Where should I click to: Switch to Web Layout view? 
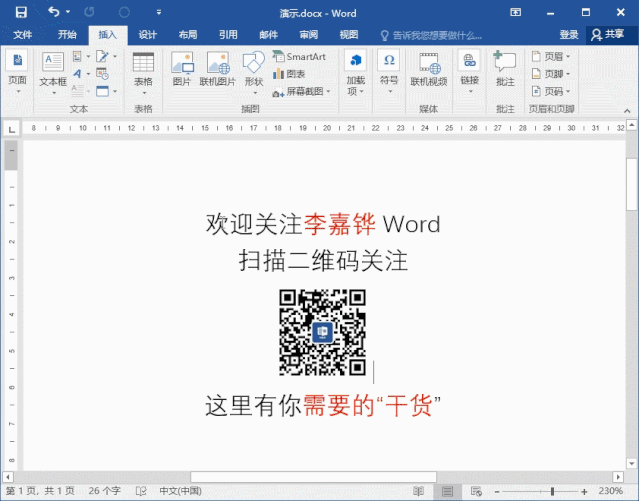point(476,491)
